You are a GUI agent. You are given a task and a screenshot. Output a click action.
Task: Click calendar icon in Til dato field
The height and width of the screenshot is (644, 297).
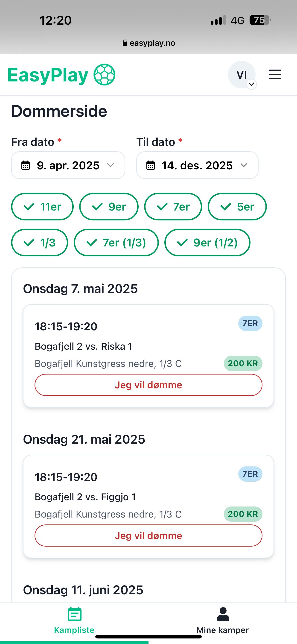pos(150,166)
